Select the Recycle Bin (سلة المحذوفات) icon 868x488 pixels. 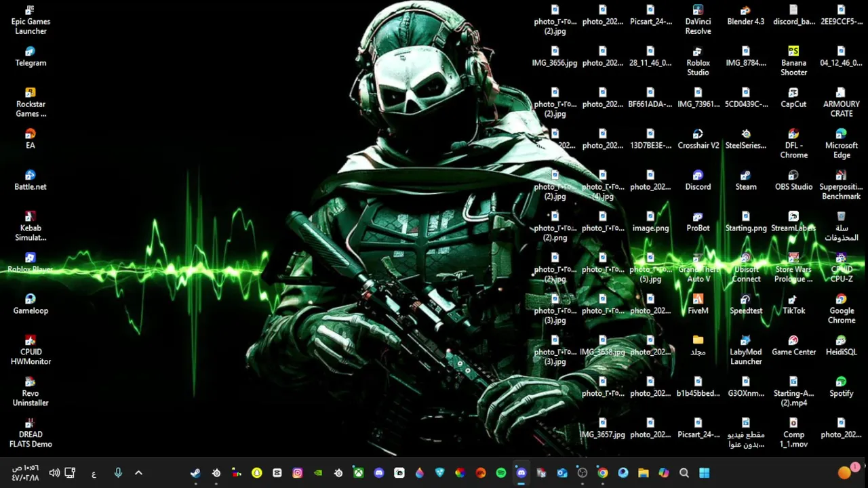tap(841, 227)
